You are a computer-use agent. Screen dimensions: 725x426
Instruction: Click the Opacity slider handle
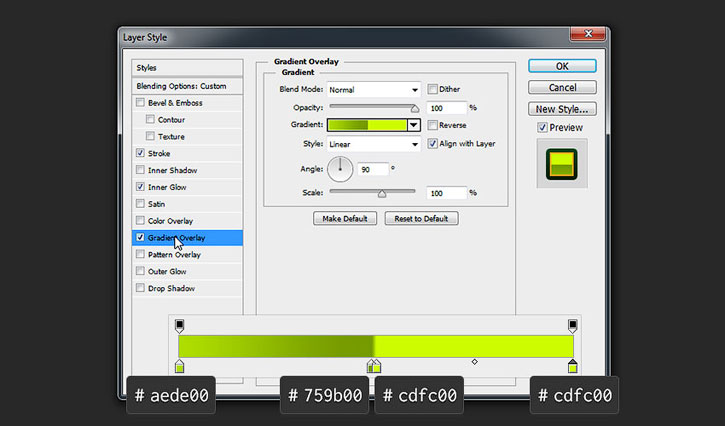click(415, 109)
